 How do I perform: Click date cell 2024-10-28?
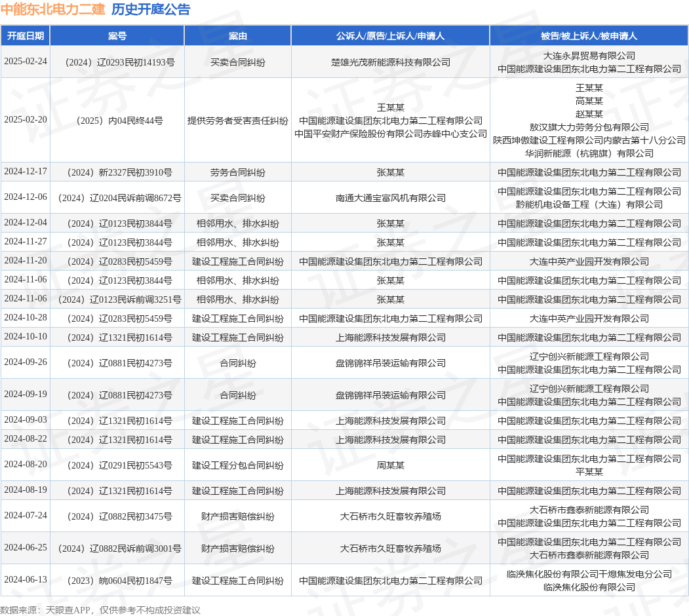[x=26, y=317]
